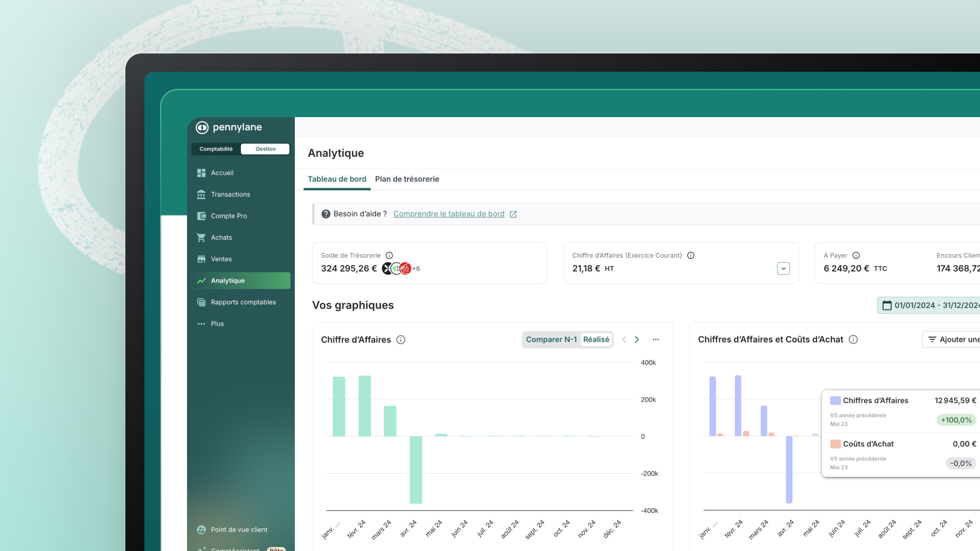Show info for Chiffres d'Affaires et Coûts d'Achat
Image resolution: width=980 pixels, height=551 pixels.
point(853,340)
